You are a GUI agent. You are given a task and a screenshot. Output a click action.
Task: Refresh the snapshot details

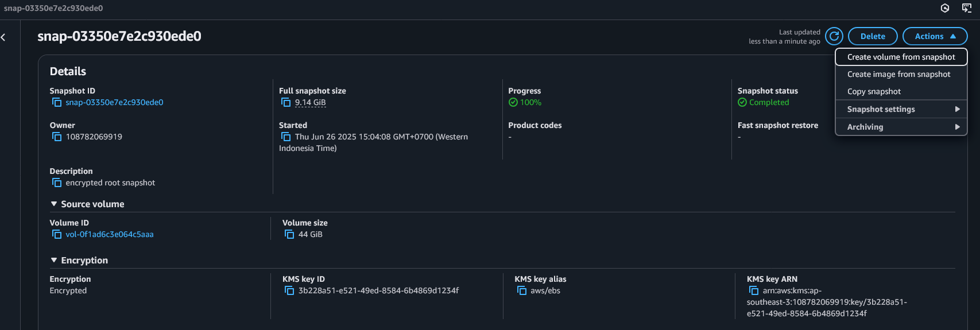coord(834,36)
